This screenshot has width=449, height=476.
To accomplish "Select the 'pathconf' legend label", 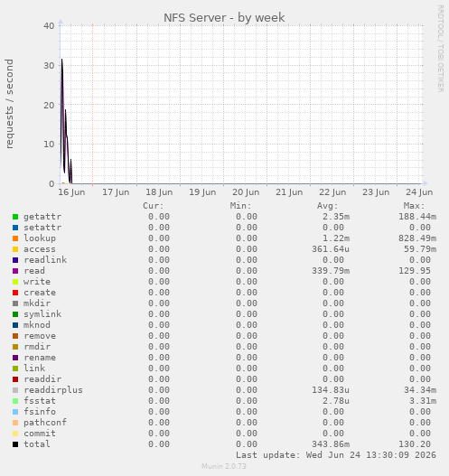I will (45, 423).
